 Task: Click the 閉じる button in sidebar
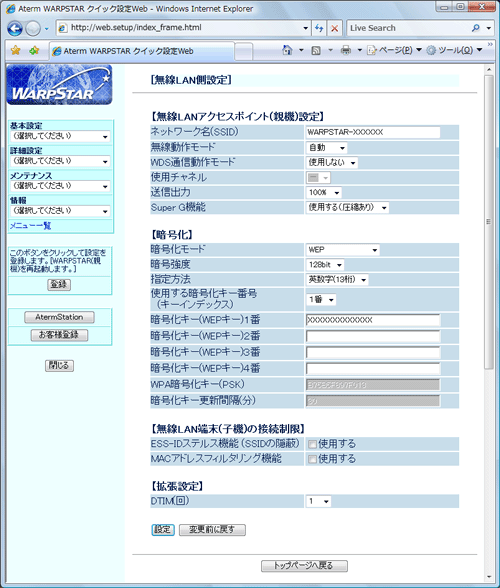coord(59,365)
